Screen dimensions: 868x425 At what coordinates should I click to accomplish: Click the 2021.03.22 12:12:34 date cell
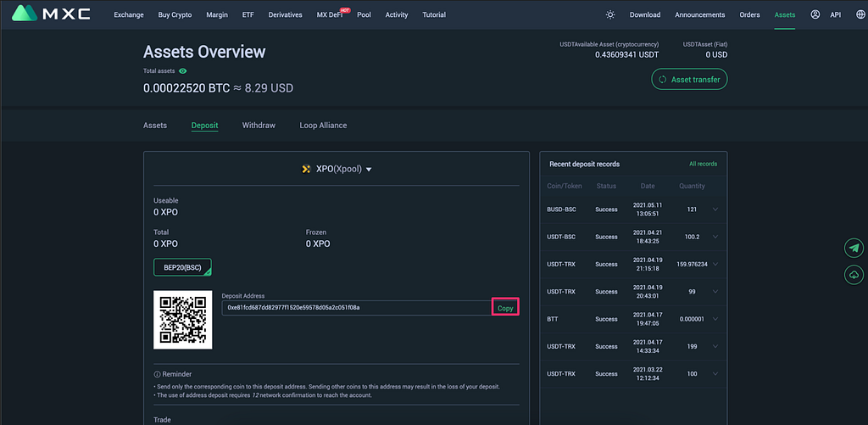click(648, 374)
